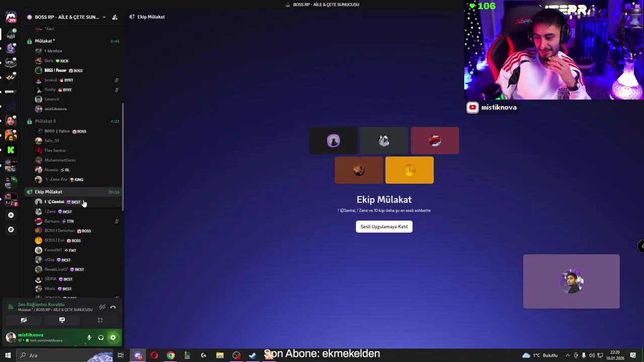Click the self-view video tile
Viewport: 644px width, 362px height.
pos(572,282)
